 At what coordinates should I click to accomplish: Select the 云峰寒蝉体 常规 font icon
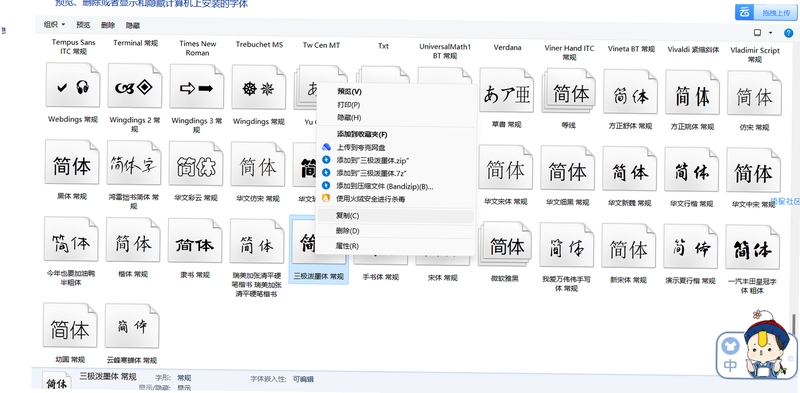(x=132, y=327)
